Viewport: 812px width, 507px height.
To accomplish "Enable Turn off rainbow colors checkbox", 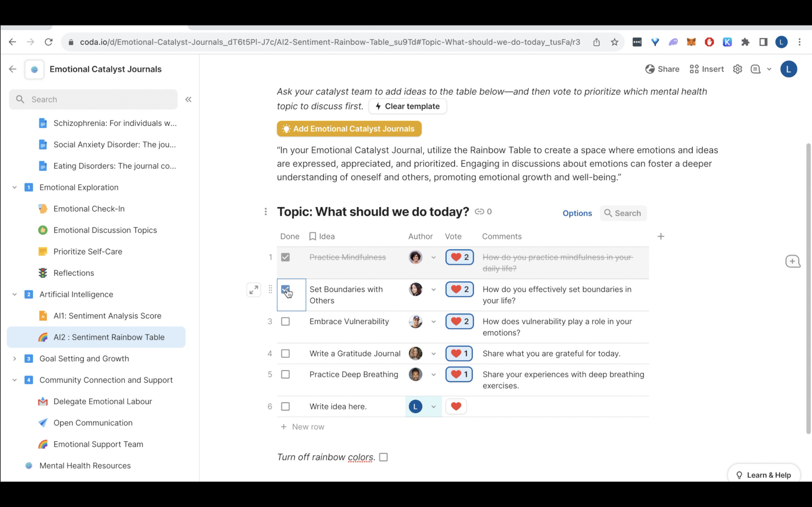I will (x=383, y=457).
